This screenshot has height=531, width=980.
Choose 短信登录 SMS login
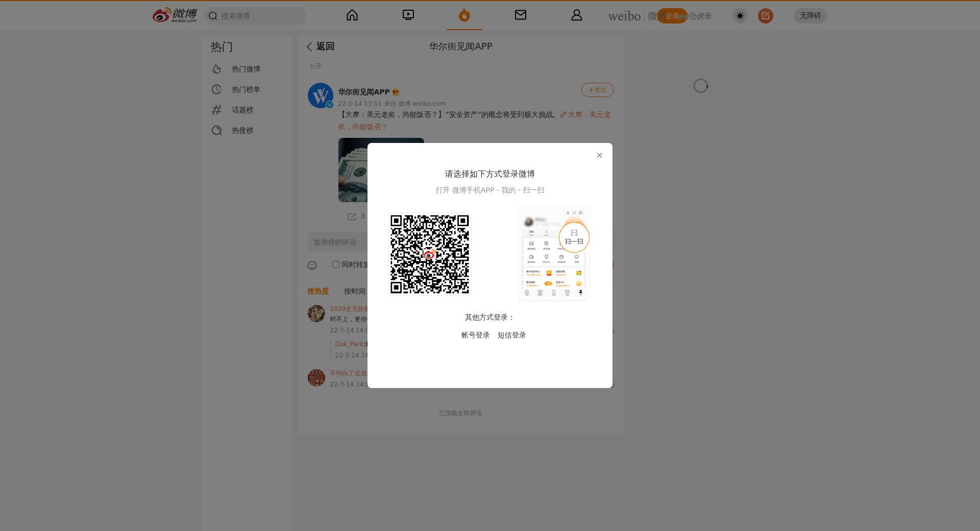point(512,335)
